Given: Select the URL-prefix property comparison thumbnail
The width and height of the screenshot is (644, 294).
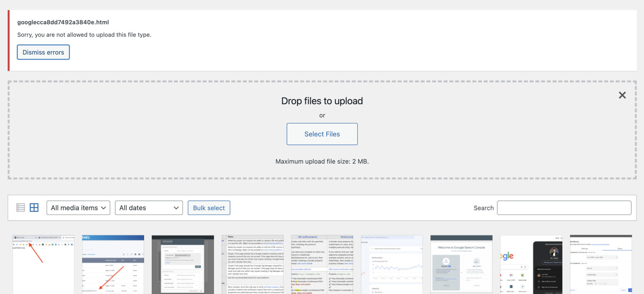Looking at the screenshot, I should click(x=322, y=264).
